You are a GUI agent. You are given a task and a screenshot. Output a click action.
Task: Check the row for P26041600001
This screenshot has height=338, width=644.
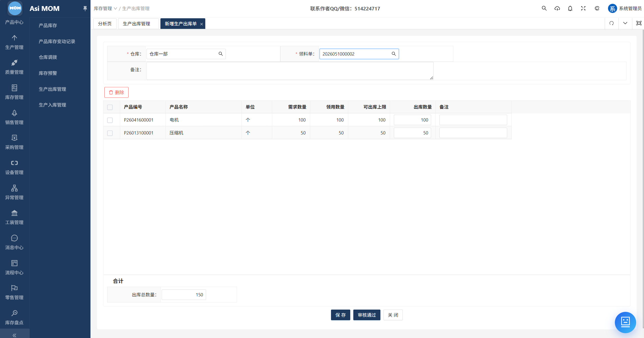[x=110, y=120]
